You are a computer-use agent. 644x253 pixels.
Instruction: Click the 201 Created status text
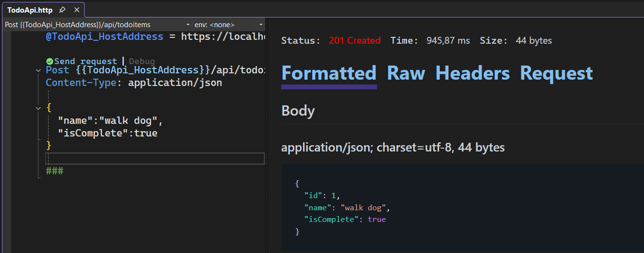click(x=355, y=41)
